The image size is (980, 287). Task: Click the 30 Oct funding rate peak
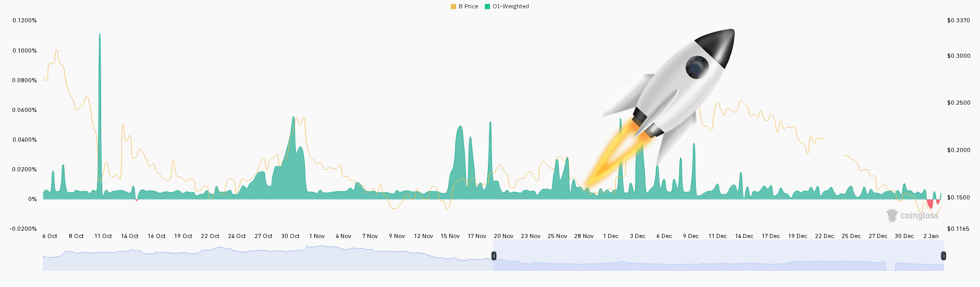click(293, 156)
